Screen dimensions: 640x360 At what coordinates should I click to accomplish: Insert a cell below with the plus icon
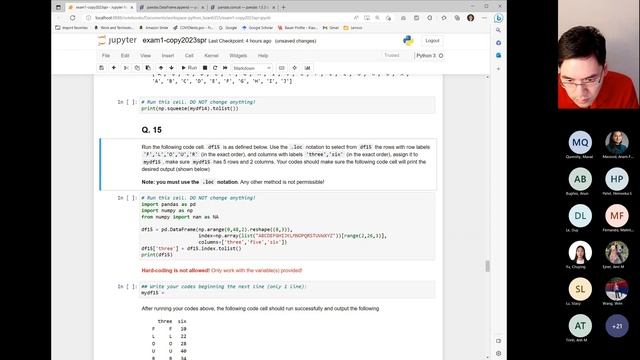pyautogui.click(x=114, y=68)
